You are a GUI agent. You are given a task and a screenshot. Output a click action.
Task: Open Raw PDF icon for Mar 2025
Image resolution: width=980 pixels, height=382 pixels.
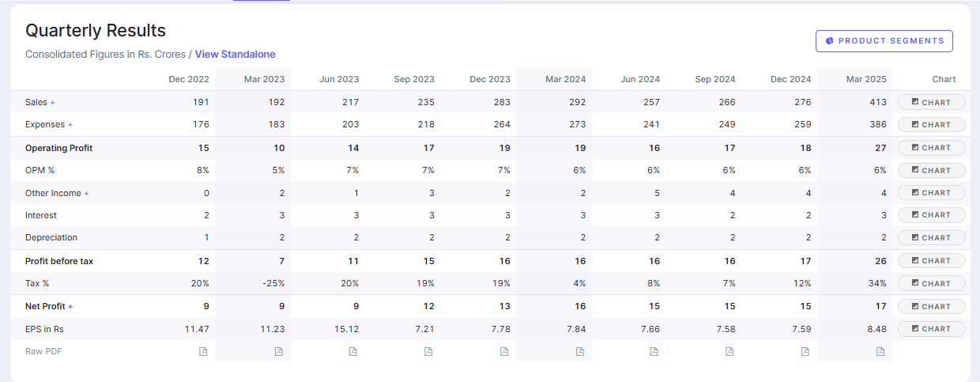coord(880,352)
